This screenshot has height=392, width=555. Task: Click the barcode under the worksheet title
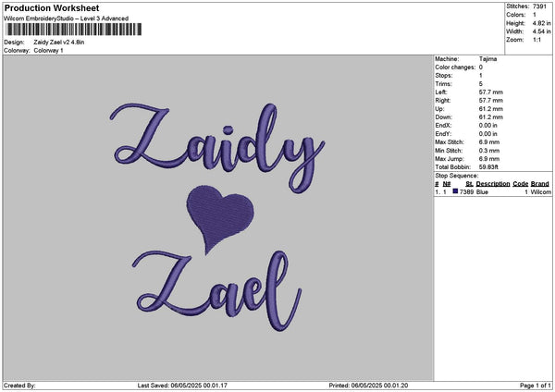[x=74, y=30]
